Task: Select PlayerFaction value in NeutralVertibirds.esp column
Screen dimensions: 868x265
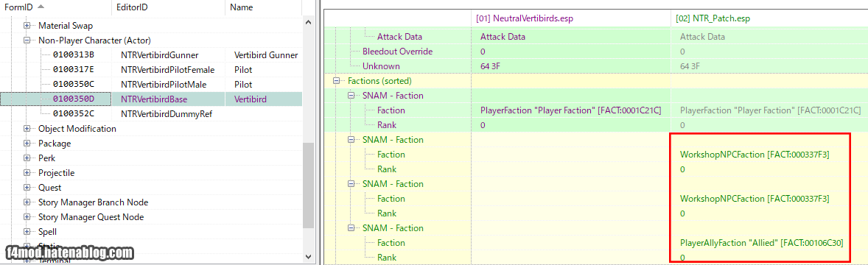Action: tap(571, 110)
